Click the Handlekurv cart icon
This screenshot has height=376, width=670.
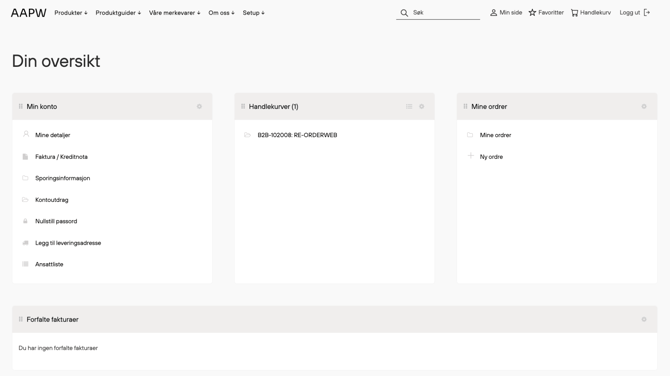[x=574, y=13]
